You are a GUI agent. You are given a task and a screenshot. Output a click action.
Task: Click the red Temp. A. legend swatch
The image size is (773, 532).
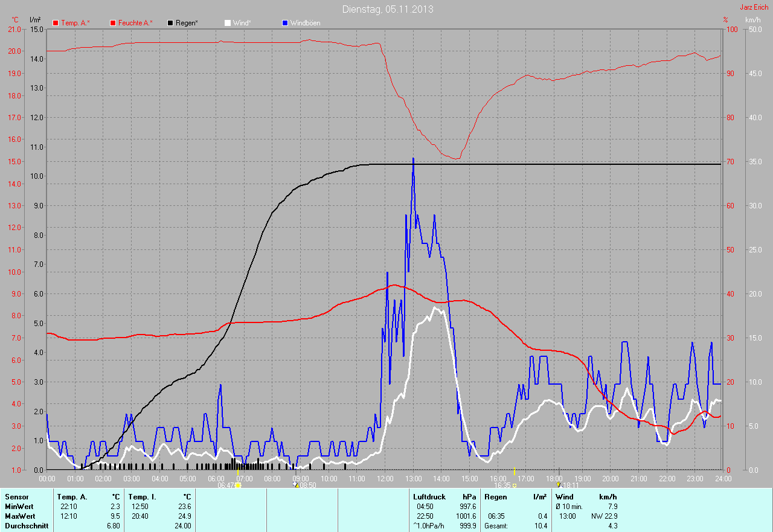click(56, 23)
